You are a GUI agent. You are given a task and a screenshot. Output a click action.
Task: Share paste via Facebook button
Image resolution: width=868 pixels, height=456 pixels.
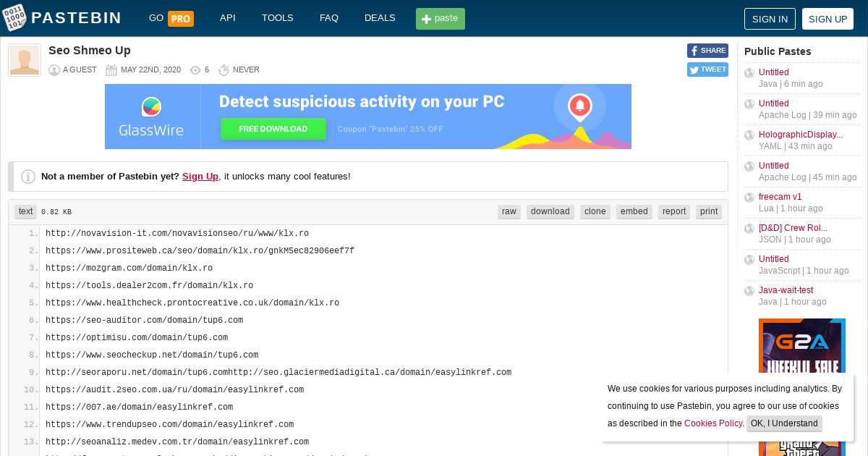707,51
